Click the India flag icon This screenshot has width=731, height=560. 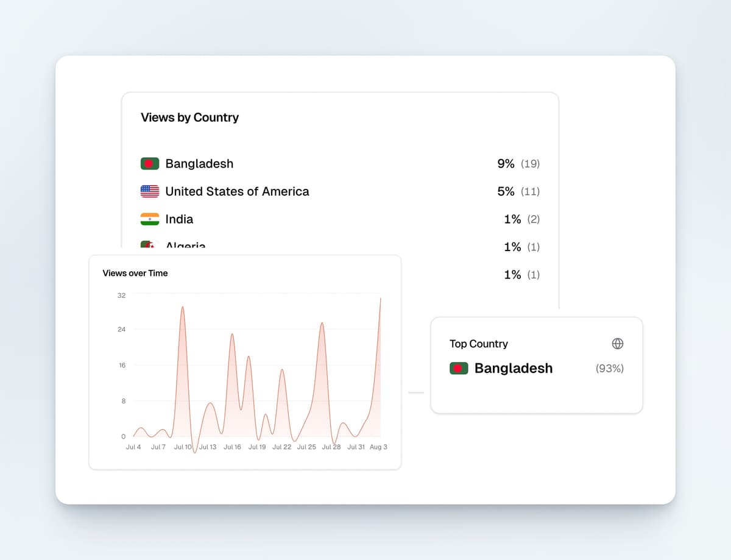tap(149, 219)
